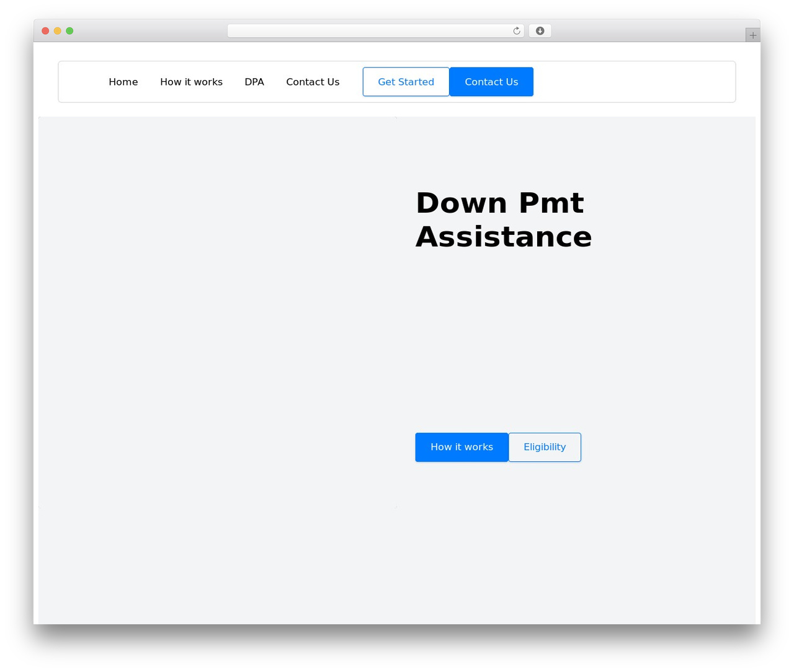
Task: Close the window with the red button
Action: [45, 31]
